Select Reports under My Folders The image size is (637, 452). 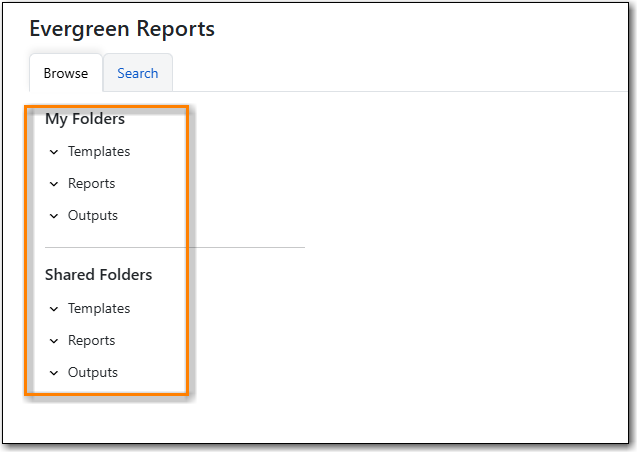point(91,184)
